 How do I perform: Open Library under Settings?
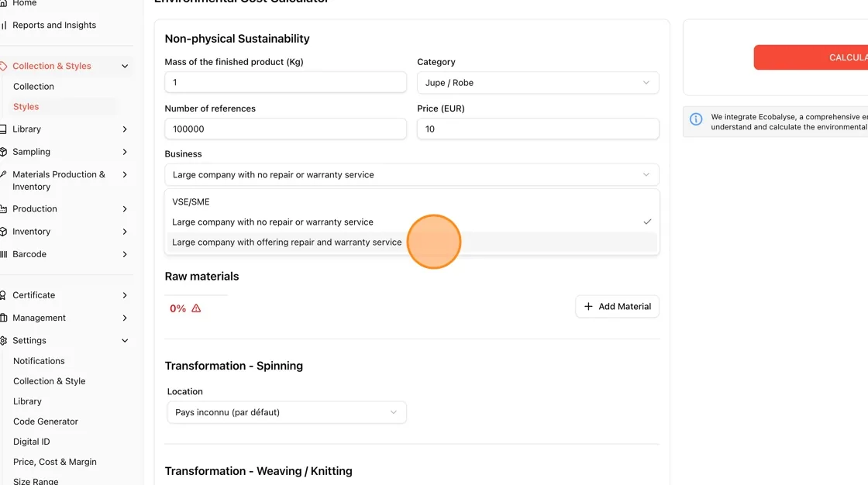click(27, 401)
